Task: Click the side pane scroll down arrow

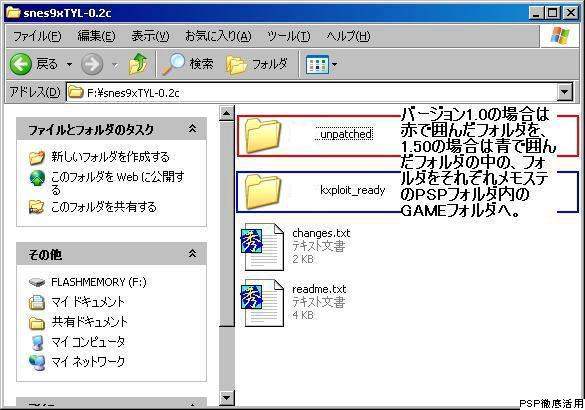Action: [x=226, y=397]
